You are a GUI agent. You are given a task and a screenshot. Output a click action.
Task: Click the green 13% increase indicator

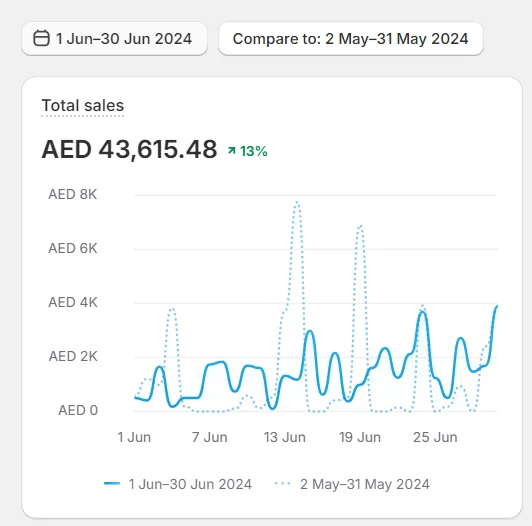click(x=248, y=151)
